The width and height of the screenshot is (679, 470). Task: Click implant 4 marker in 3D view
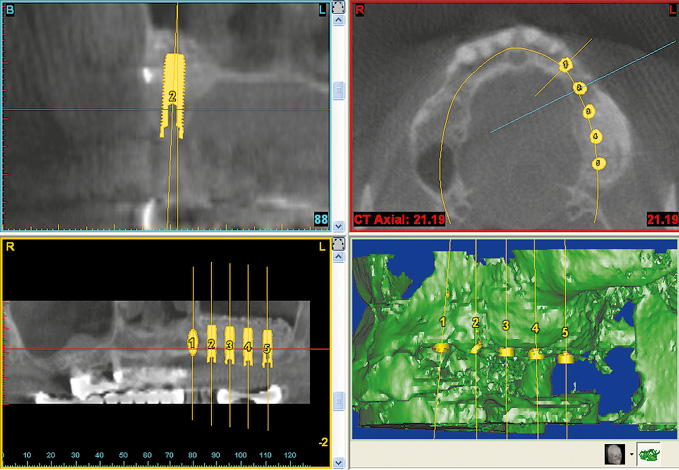point(536,352)
